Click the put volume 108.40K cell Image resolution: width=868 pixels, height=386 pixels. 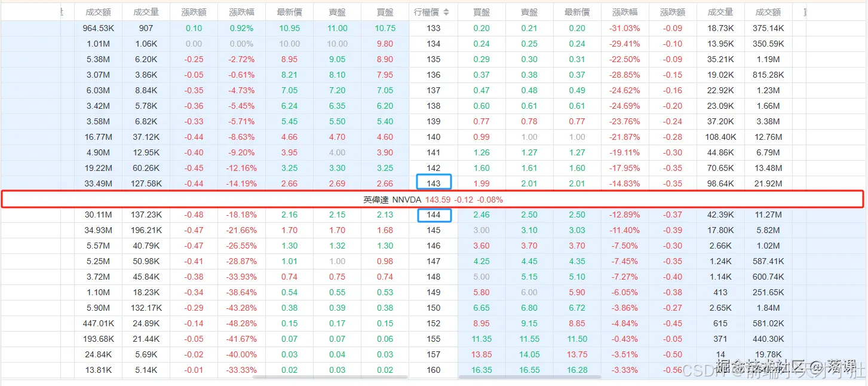720,137
